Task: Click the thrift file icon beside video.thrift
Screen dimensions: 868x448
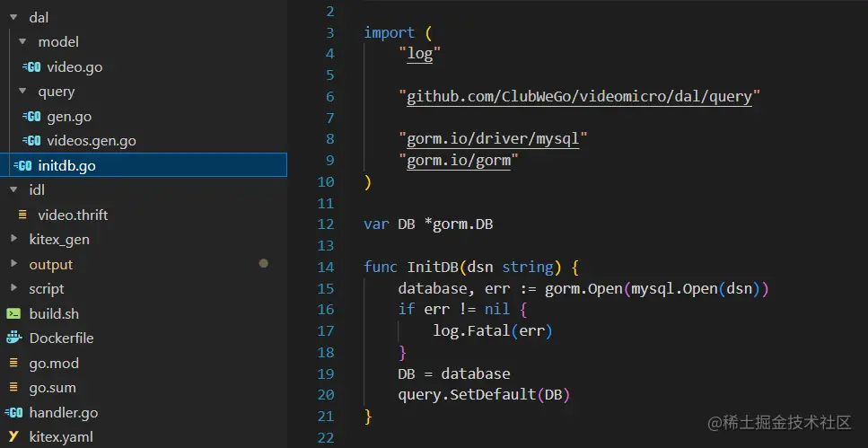Action: (x=22, y=215)
